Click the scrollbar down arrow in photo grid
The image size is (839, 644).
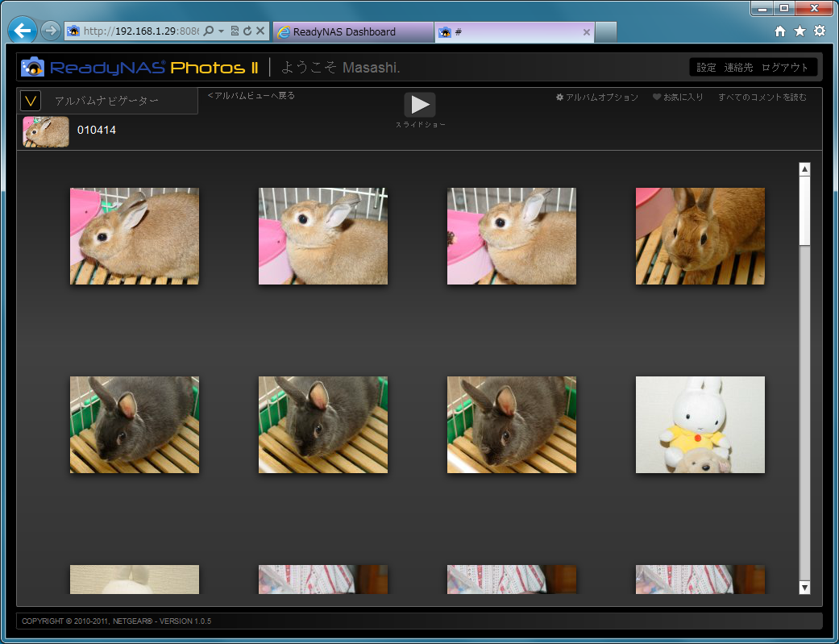coord(804,588)
